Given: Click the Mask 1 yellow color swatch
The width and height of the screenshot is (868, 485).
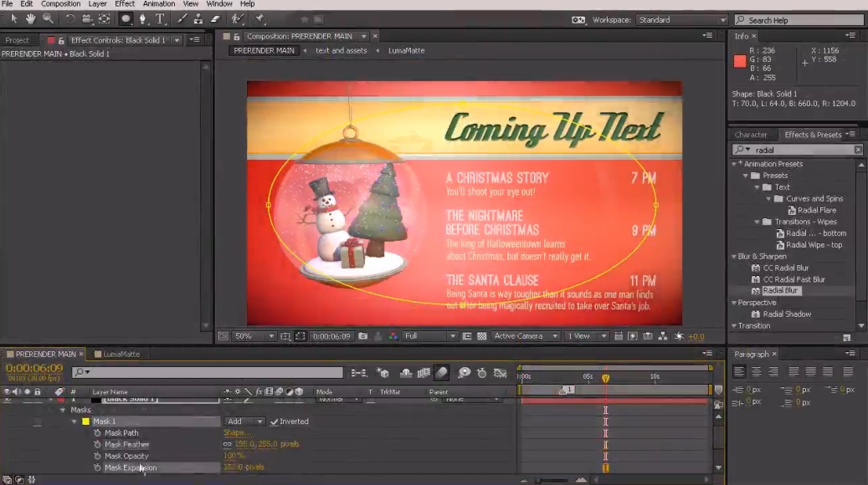Looking at the screenshot, I should 86,422.
